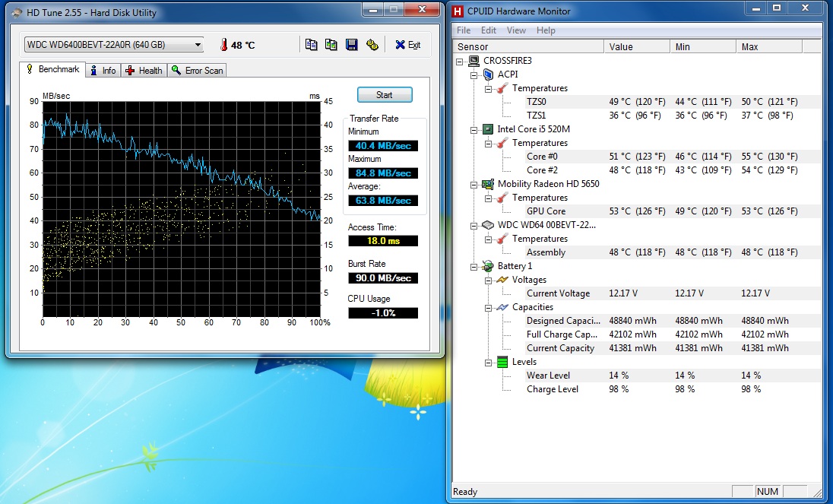Collapse the CROSSFIRE3 root node
This screenshot has width=833, height=504.
click(x=460, y=61)
